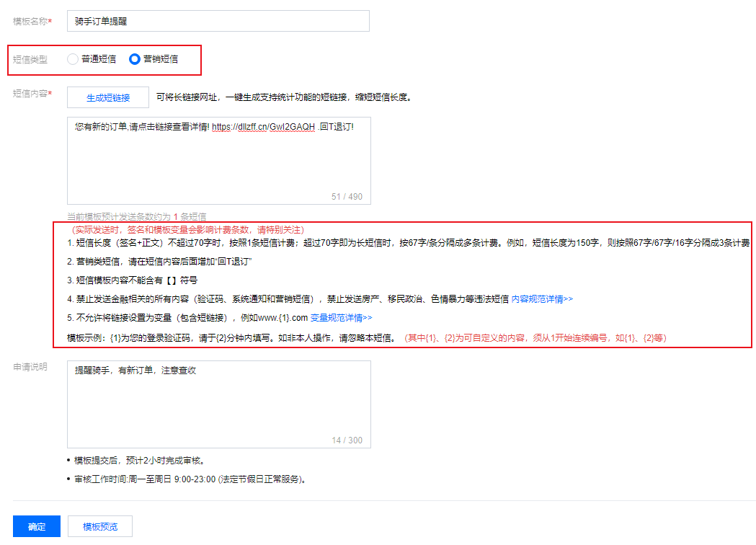
Task: Focus the 短信内容 text area
Action: pyautogui.click(x=219, y=161)
